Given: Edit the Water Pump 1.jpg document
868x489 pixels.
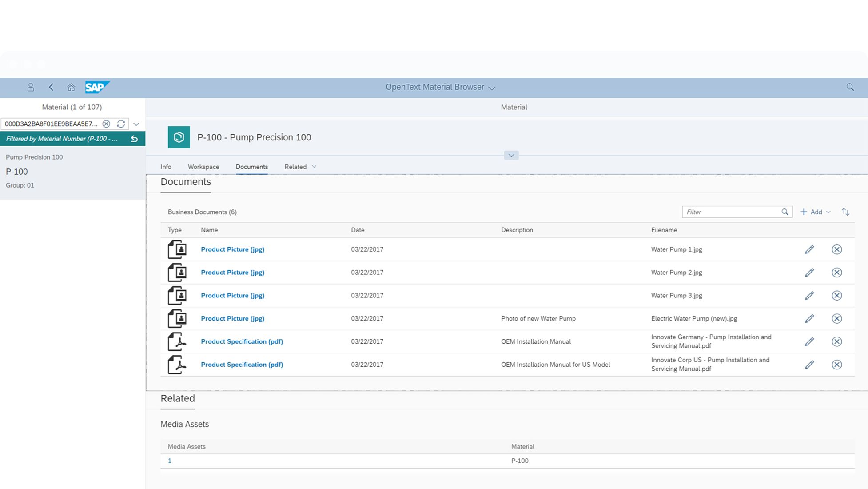Looking at the screenshot, I should coord(809,249).
